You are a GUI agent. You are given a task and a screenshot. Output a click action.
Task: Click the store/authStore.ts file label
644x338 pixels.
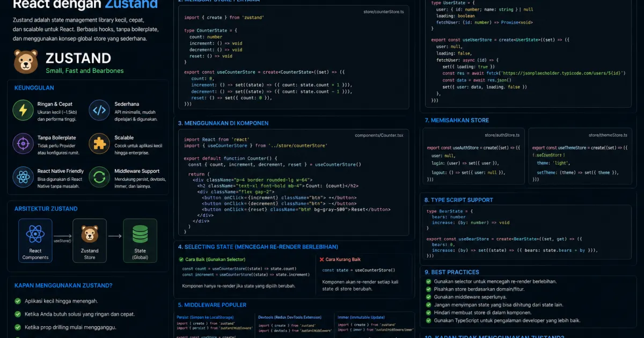tap(502, 135)
